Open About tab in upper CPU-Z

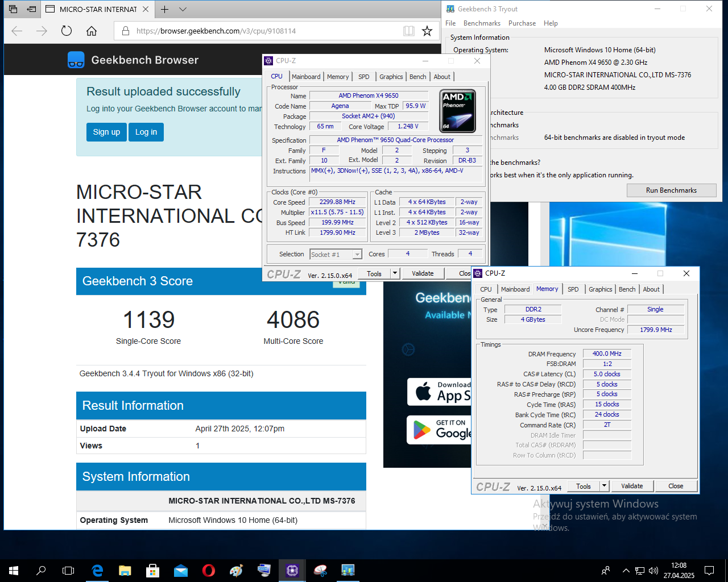[442, 77]
